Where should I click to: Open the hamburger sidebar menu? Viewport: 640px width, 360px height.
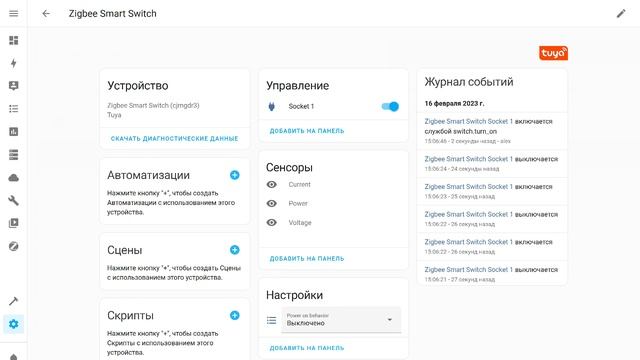coord(13,13)
